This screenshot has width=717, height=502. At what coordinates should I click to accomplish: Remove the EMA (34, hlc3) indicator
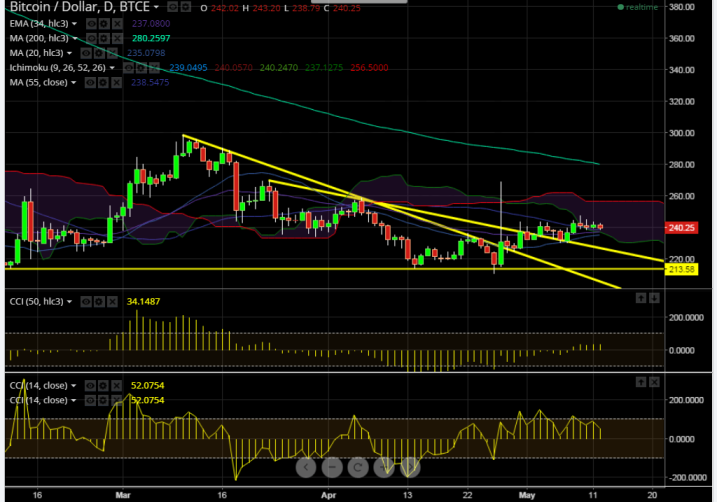117,24
